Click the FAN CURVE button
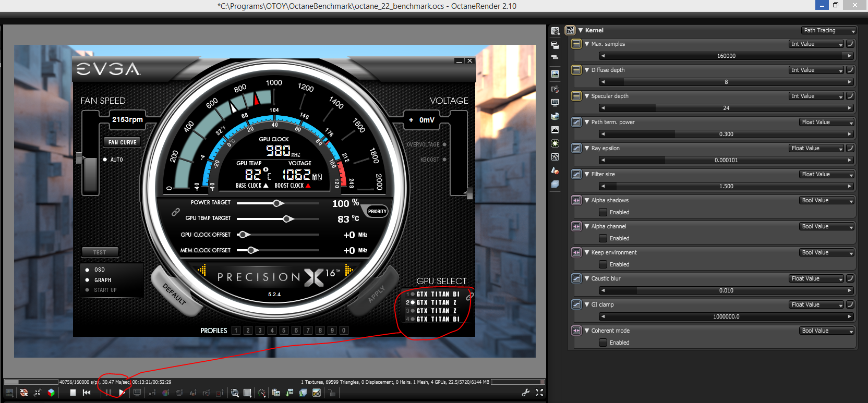The width and height of the screenshot is (868, 403). [x=123, y=142]
